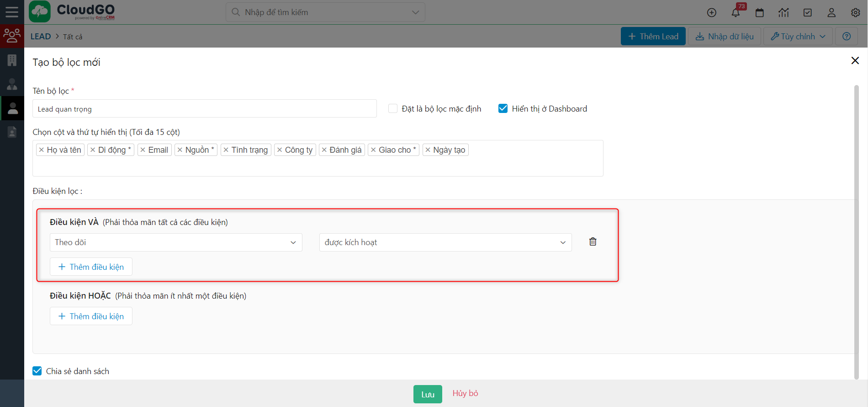Open the reports chart icon
This screenshot has width=868, height=407.
pos(783,13)
